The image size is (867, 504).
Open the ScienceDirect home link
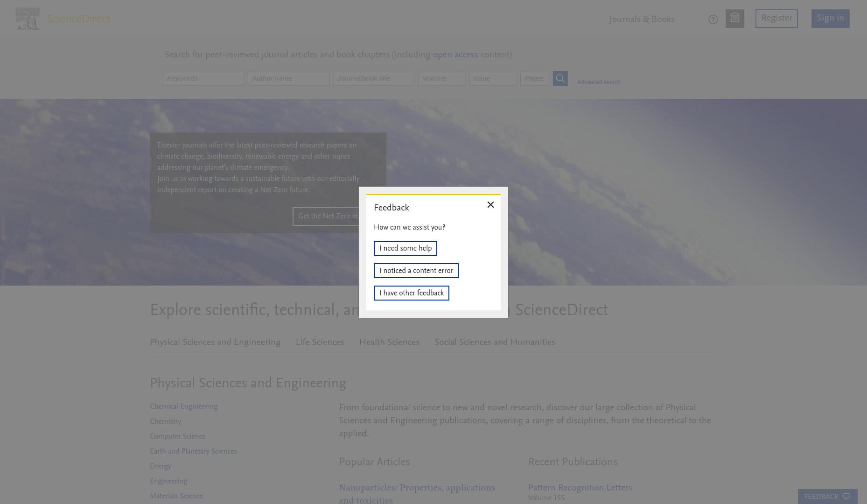click(x=79, y=19)
